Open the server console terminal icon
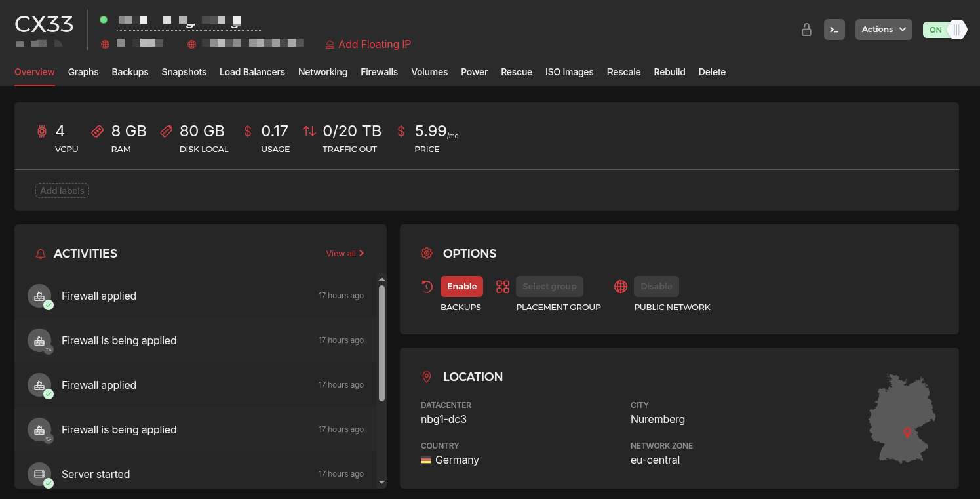The width and height of the screenshot is (980, 499). [834, 30]
